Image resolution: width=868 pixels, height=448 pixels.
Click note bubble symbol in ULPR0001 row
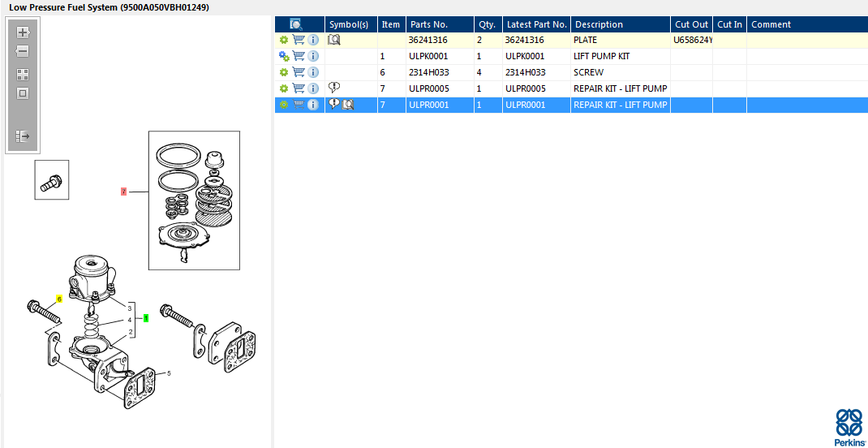[x=333, y=104]
